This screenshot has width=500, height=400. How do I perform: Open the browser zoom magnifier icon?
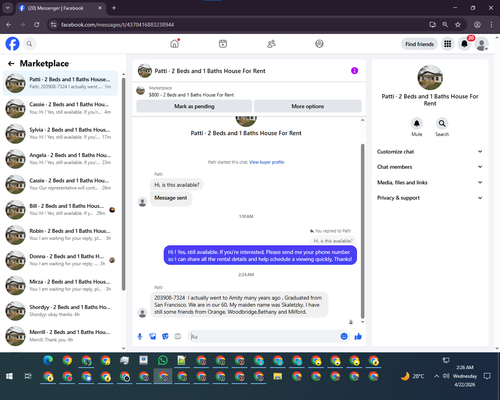click(x=445, y=25)
